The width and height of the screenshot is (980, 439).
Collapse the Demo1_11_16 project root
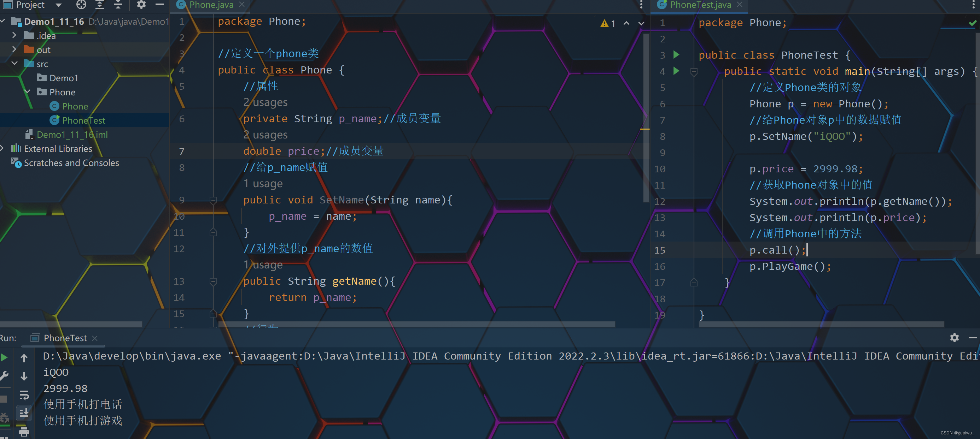point(3,21)
